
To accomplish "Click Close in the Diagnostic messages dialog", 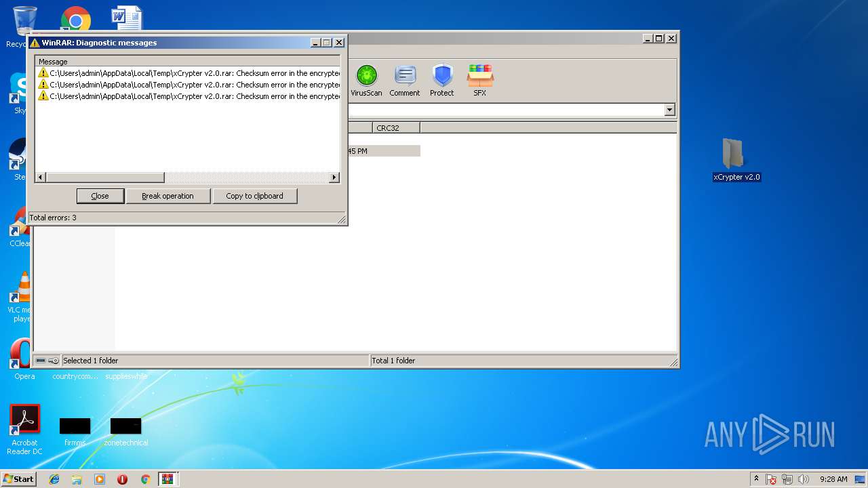I will pyautogui.click(x=100, y=196).
